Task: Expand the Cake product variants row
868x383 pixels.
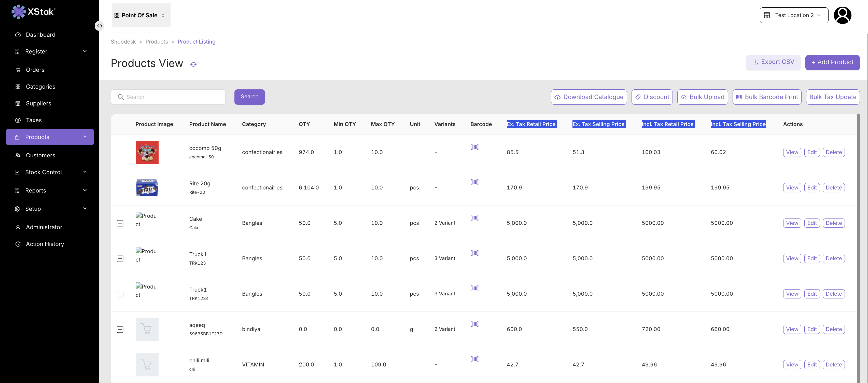Action: tap(120, 223)
